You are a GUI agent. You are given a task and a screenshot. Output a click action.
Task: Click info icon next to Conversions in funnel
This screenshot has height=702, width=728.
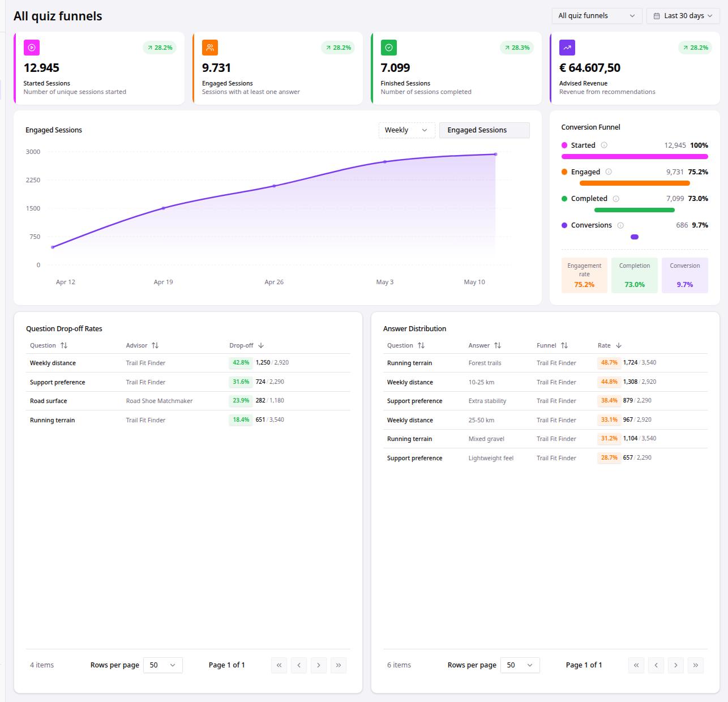coord(620,225)
